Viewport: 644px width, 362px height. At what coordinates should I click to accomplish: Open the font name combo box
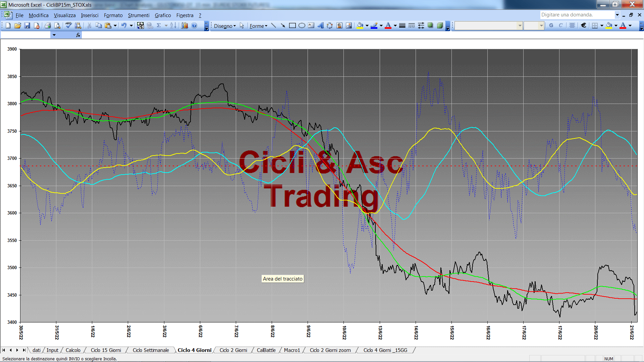coord(489,25)
